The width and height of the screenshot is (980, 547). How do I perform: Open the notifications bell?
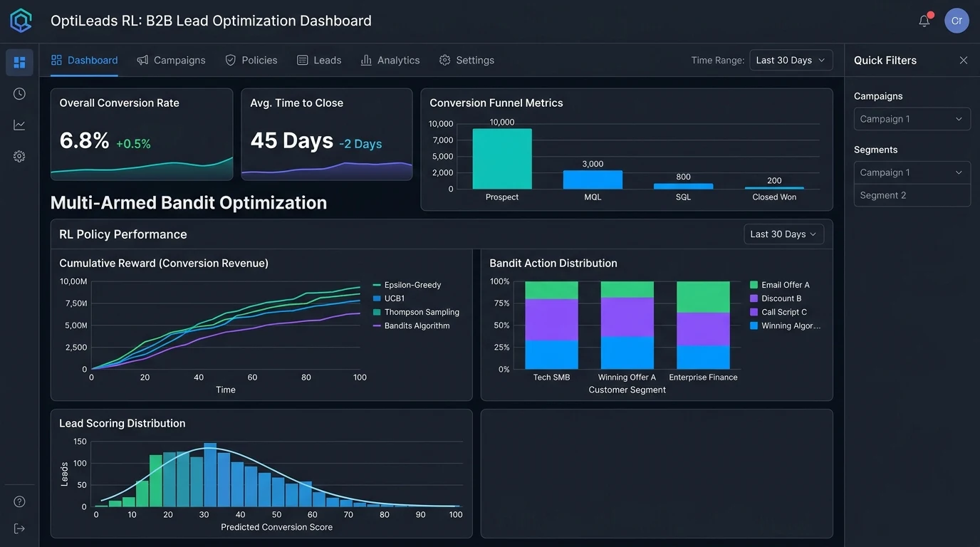click(924, 21)
